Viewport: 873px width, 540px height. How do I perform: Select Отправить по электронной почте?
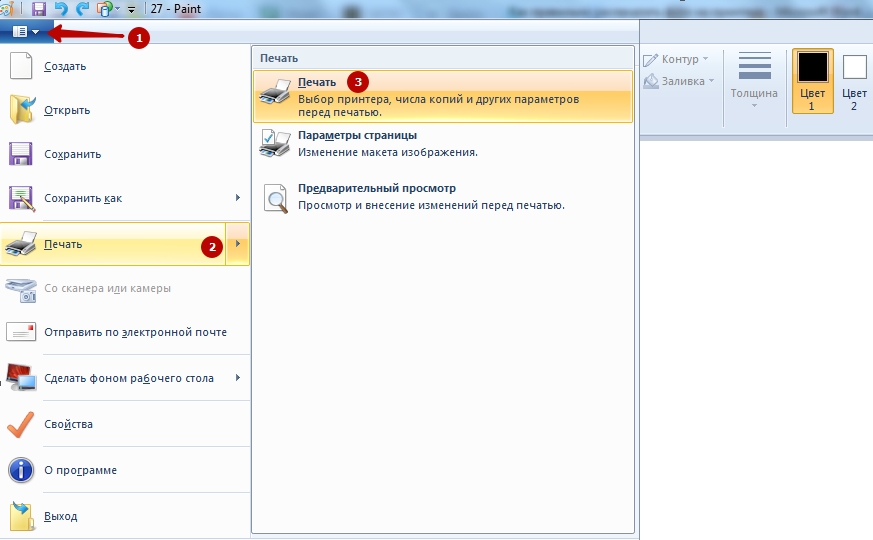(x=135, y=332)
